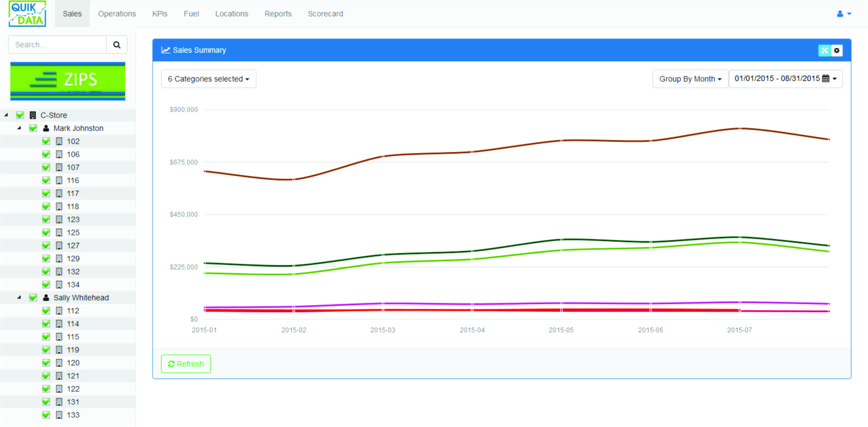The height and width of the screenshot is (427, 868).
Task: Click the chart icon in Sales Summary header
Action: pos(166,50)
